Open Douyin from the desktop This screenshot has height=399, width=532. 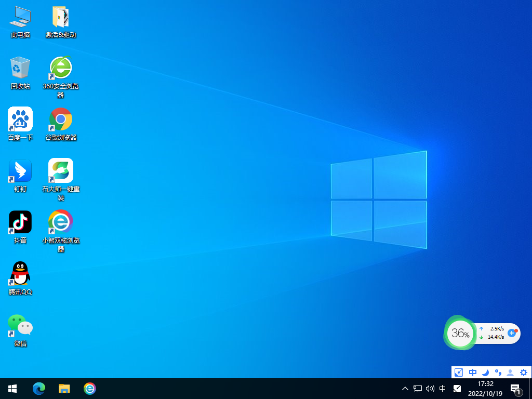coord(20,221)
